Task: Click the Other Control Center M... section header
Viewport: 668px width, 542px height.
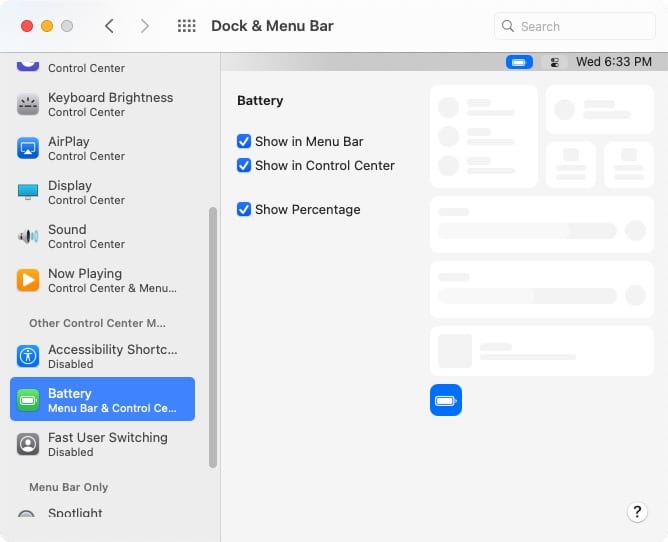Action: (98, 323)
